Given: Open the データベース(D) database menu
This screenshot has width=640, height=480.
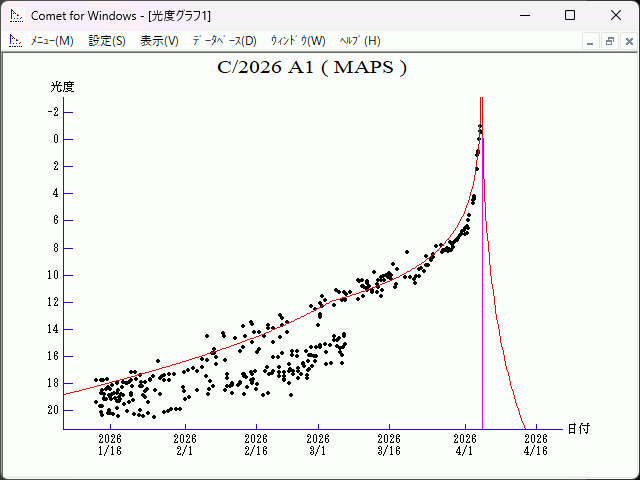Looking at the screenshot, I should [x=224, y=41].
